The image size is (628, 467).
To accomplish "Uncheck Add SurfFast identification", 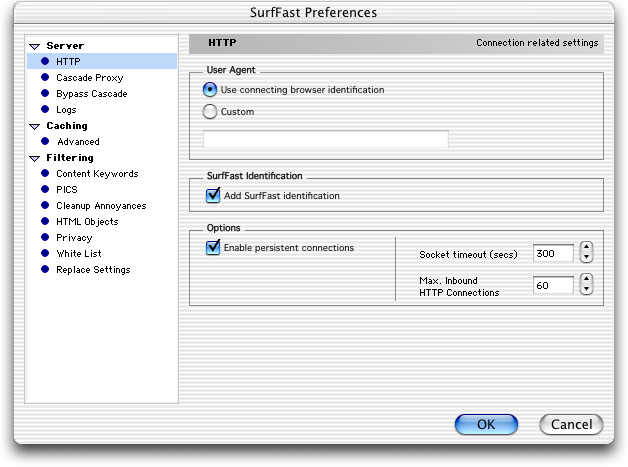I will coord(213,195).
